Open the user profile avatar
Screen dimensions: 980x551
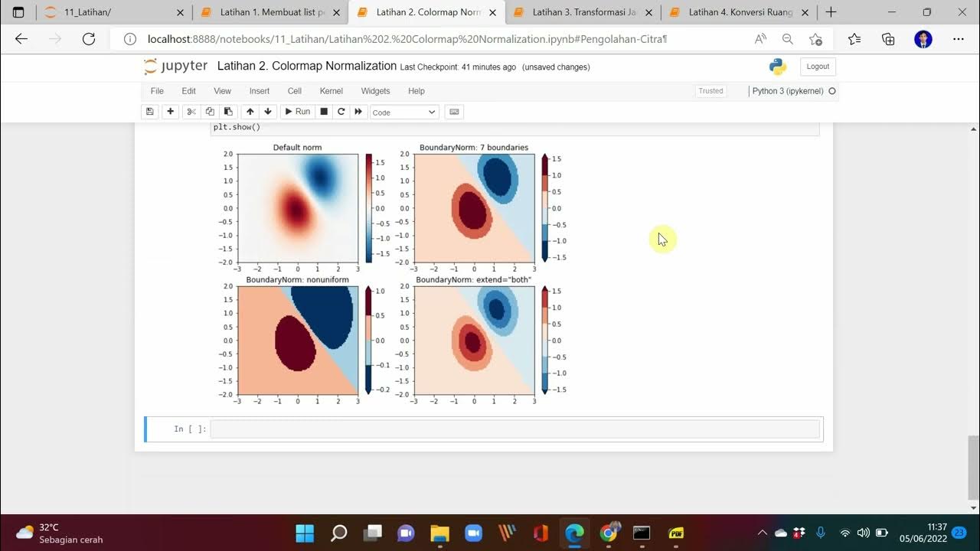tap(923, 39)
